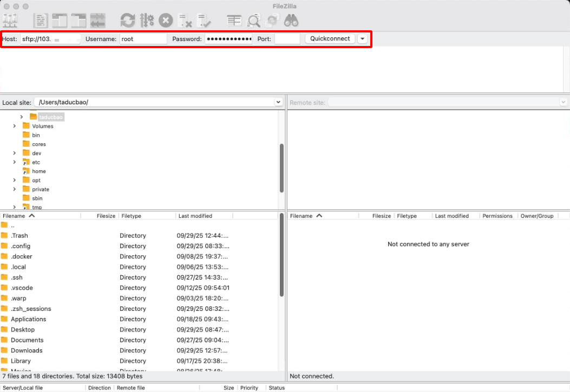This screenshot has width=570, height=392.
Task: Toggle message log display icon
Action: (x=41, y=21)
